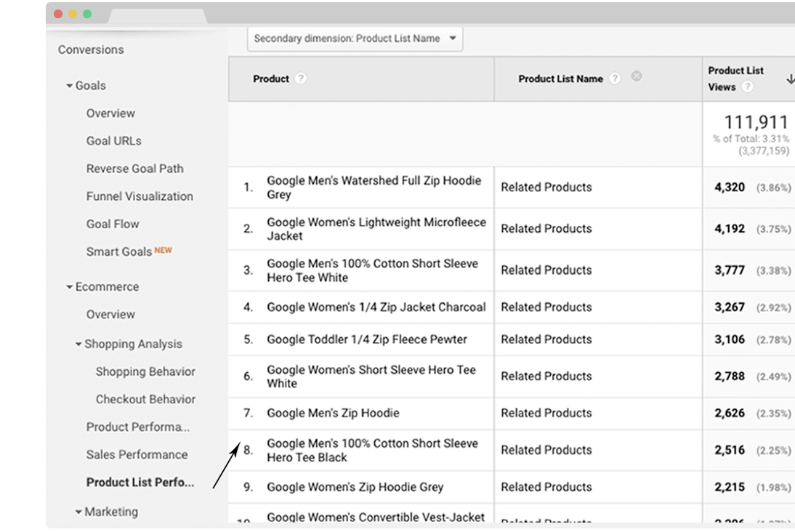Click Google Men's Watershed Full Zip Hoodie Grey
Image resolution: width=795 pixels, height=532 pixels.
coord(374,188)
